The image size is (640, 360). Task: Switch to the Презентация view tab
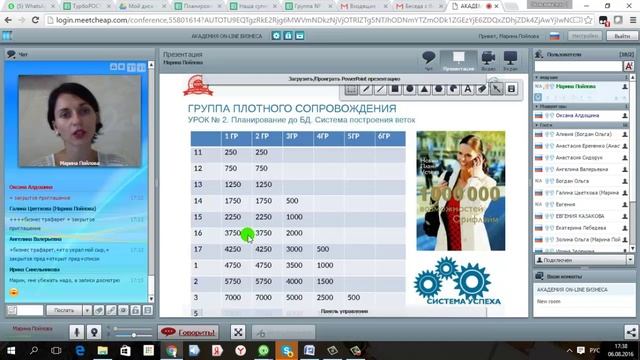458,61
